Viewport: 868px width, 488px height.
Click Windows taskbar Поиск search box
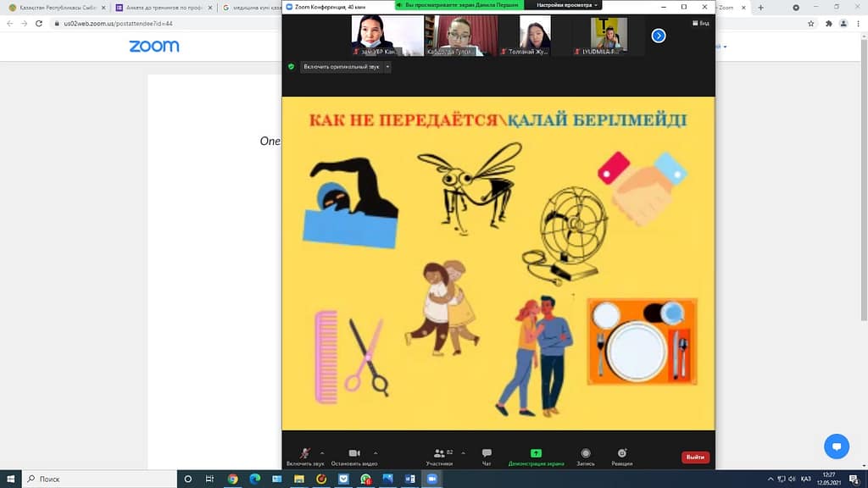point(93,479)
